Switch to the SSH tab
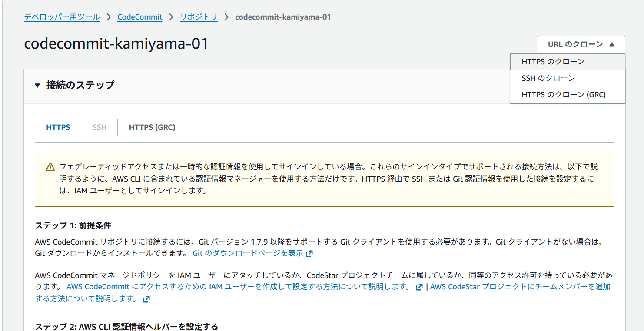This screenshot has width=644, height=331. pyautogui.click(x=100, y=127)
